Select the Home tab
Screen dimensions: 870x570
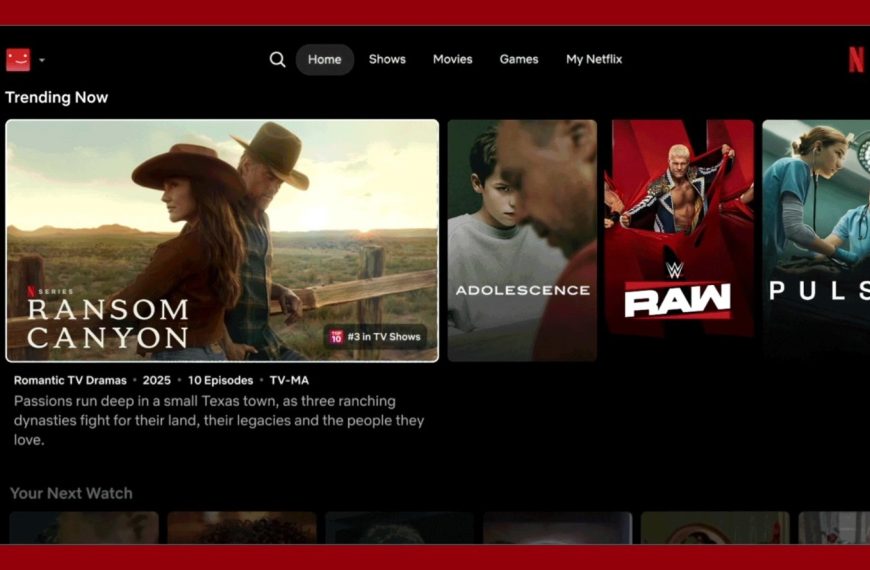pyautogui.click(x=325, y=59)
